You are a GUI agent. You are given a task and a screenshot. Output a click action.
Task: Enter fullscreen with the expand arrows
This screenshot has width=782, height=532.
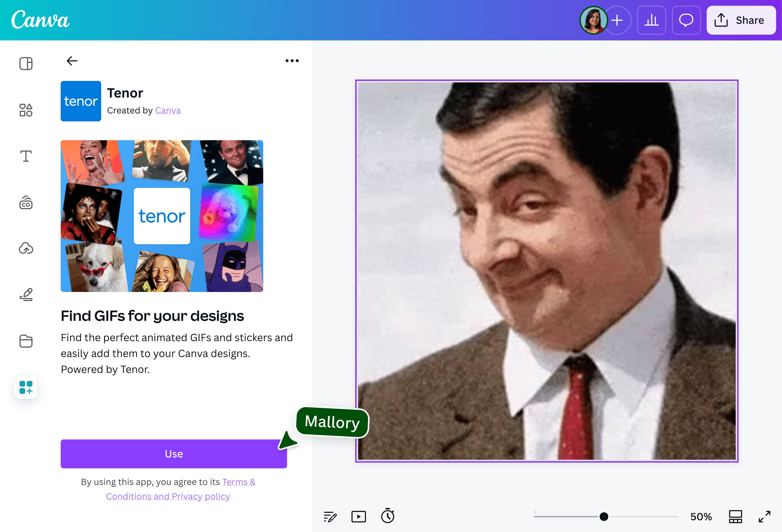click(x=764, y=516)
